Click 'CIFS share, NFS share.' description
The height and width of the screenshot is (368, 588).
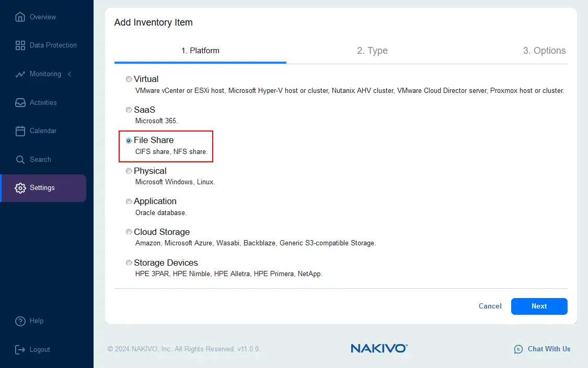(171, 151)
